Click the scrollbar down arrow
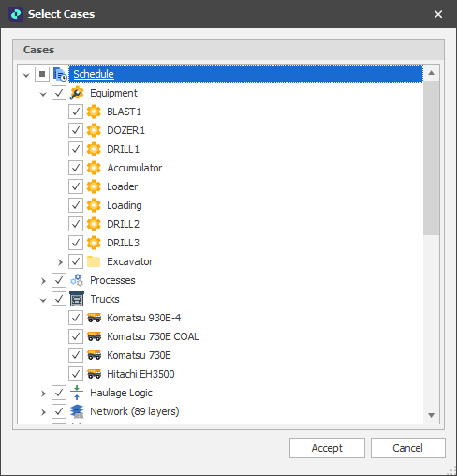457x476 pixels. click(432, 415)
